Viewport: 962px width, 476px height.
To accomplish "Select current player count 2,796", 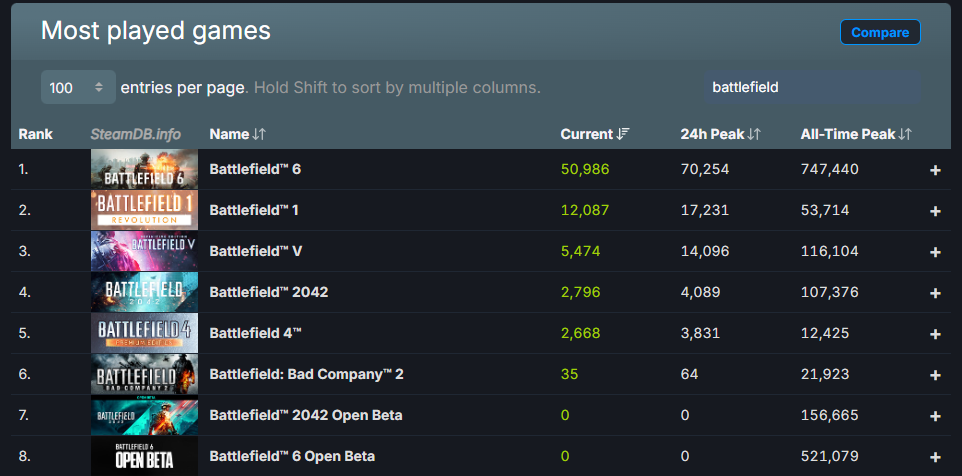I will click(580, 292).
